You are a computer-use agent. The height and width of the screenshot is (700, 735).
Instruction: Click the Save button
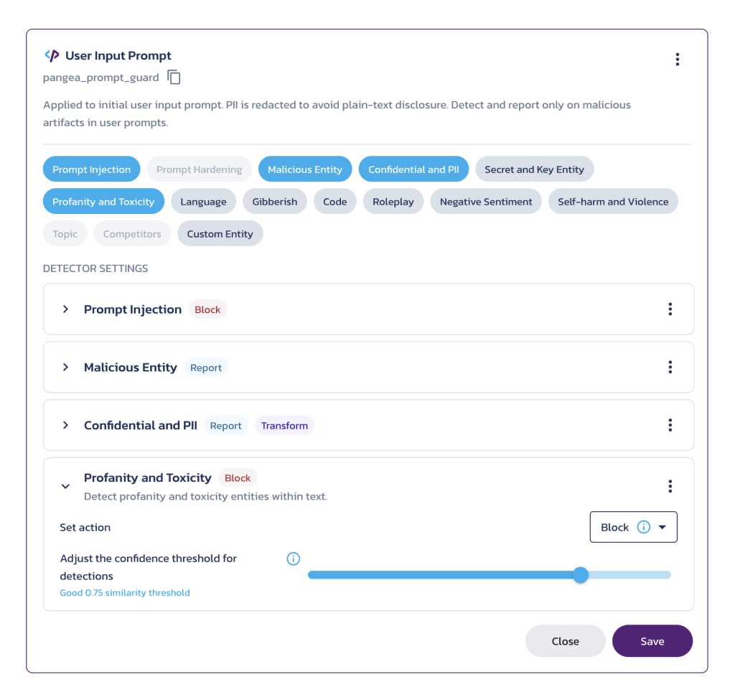pos(652,641)
